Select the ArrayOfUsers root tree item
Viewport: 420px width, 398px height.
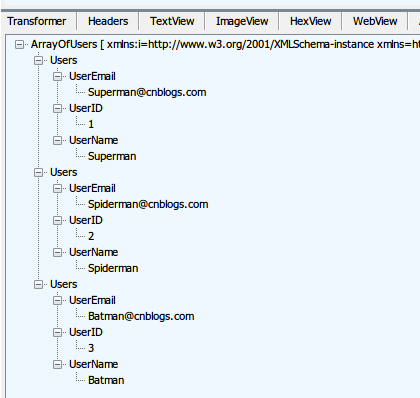pos(225,44)
